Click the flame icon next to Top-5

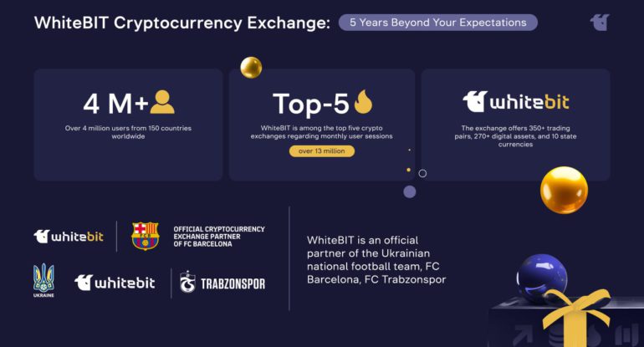(363, 102)
